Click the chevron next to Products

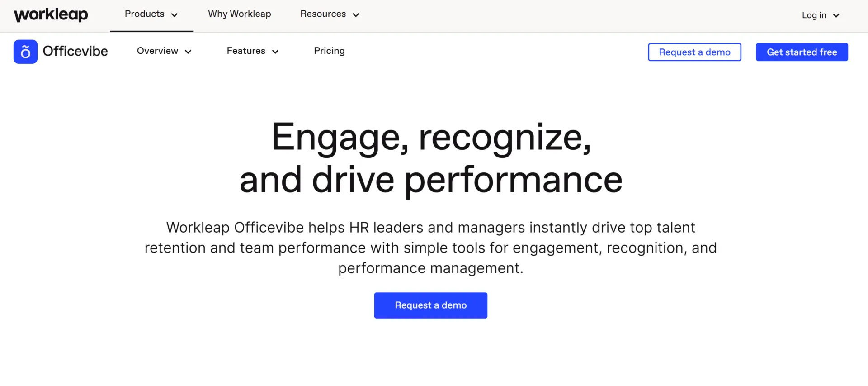click(x=175, y=15)
